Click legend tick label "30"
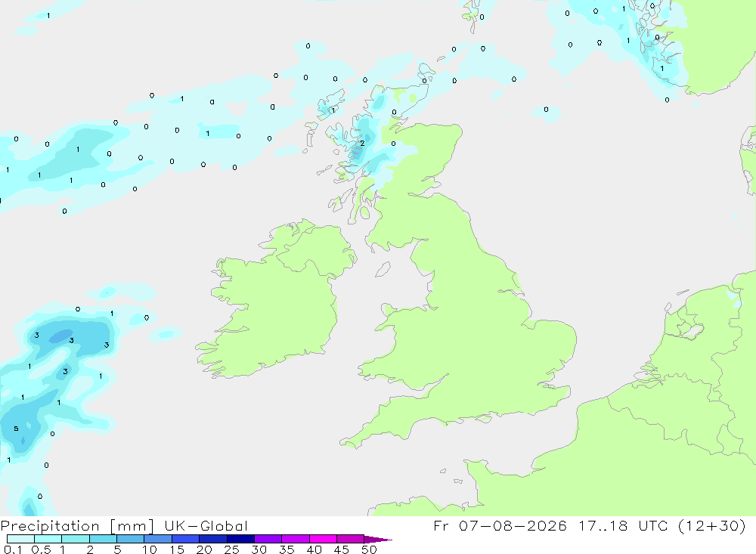This screenshot has width=756, height=554. click(259, 549)
